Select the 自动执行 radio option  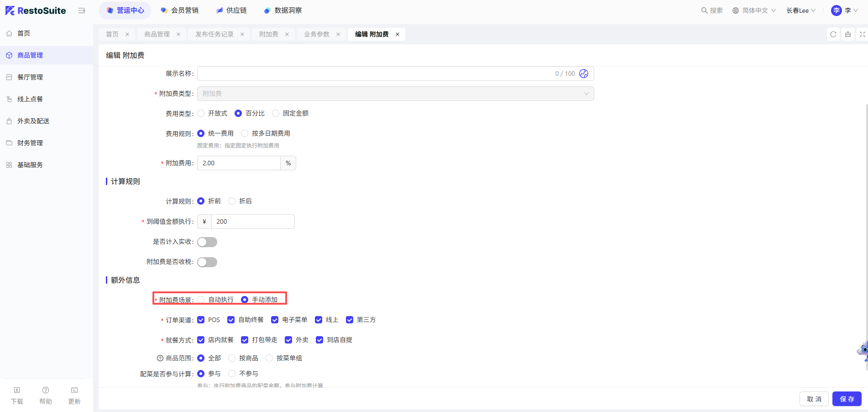point(201,300)
